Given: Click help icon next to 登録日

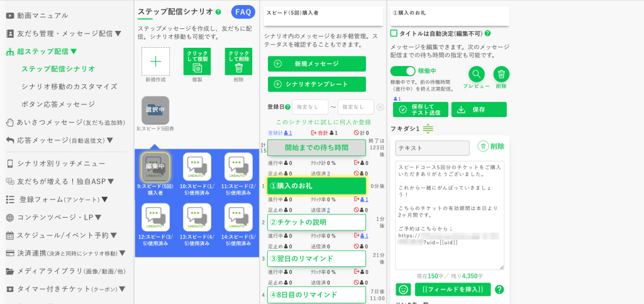Looking at the screenshot, I should (x=288, y=107).
